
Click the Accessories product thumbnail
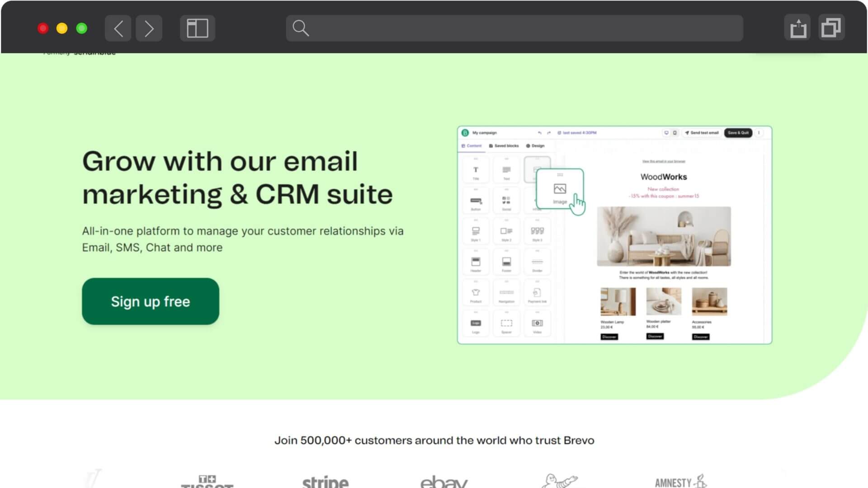click(709, 301)
